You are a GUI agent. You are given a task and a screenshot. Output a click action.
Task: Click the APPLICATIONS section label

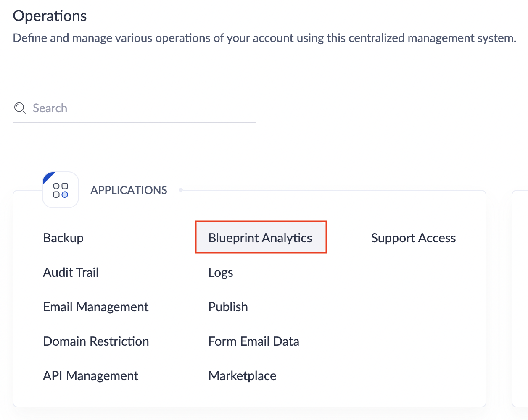tap(129, 190)
